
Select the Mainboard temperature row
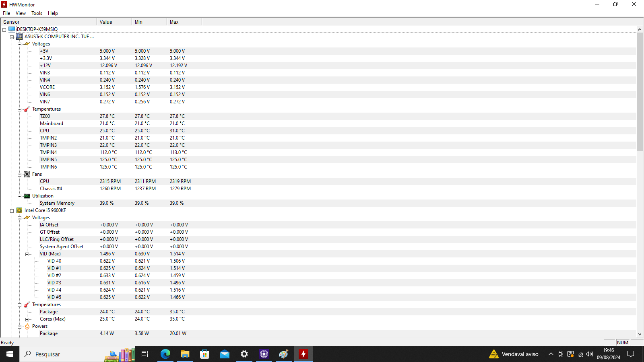(x=318, y=123)
